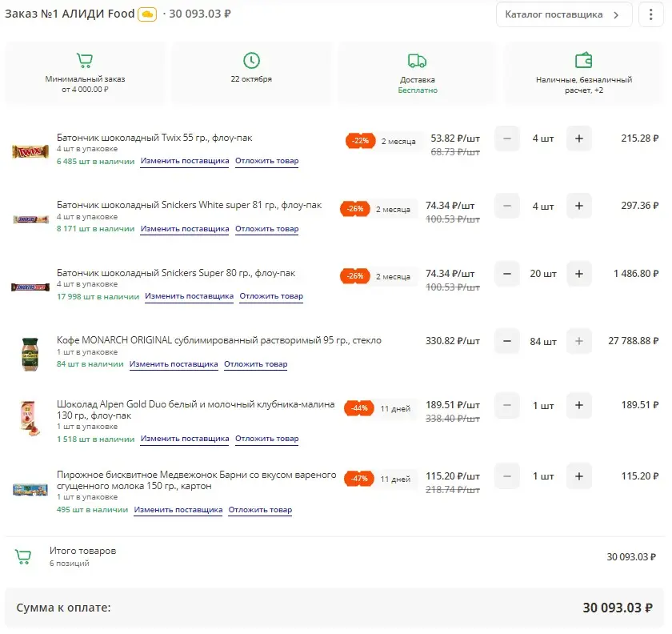Increase Snickers White quantity with plus

pyautogui.click(x=579, y=206)
